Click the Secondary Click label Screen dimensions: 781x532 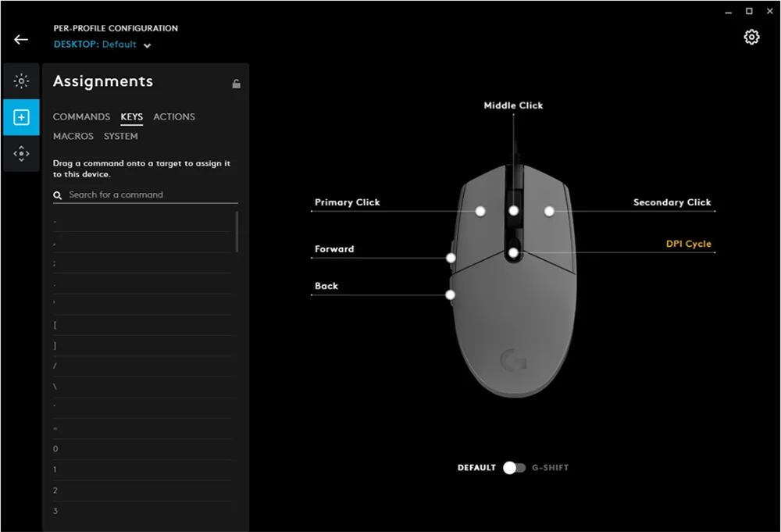click(x=672, y=202)
